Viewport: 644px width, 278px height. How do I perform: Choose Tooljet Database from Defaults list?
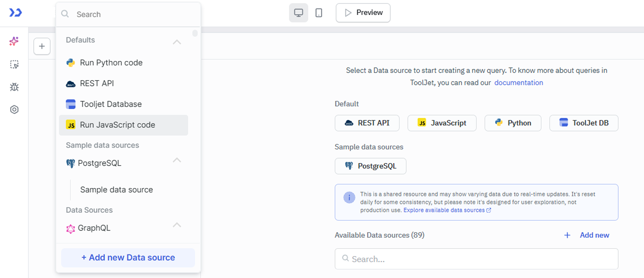click(111, 104)
